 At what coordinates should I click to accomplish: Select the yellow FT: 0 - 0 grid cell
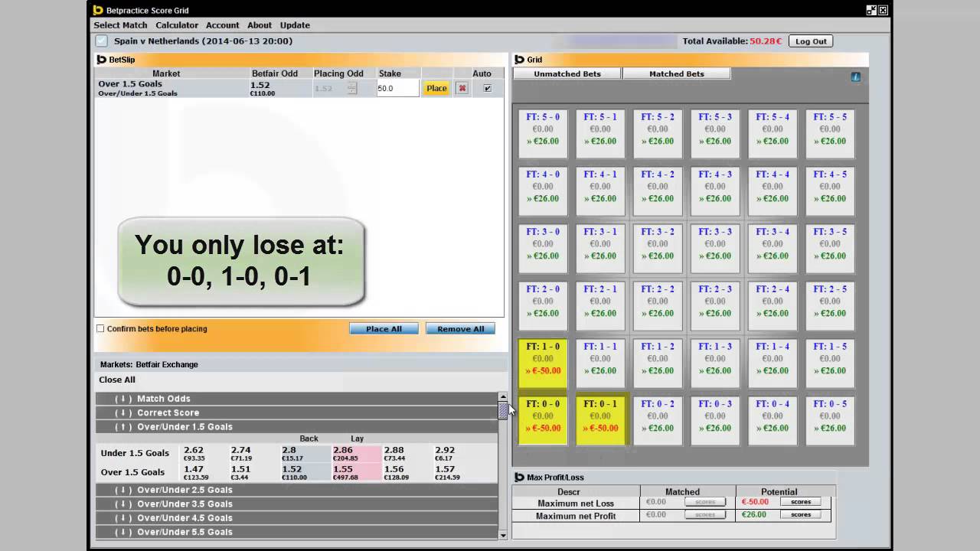pos(543,421)
